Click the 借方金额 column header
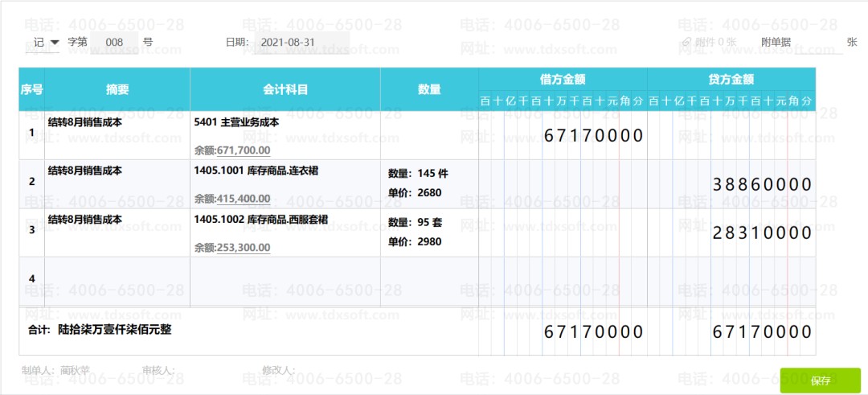 click(x=563, y=79)
